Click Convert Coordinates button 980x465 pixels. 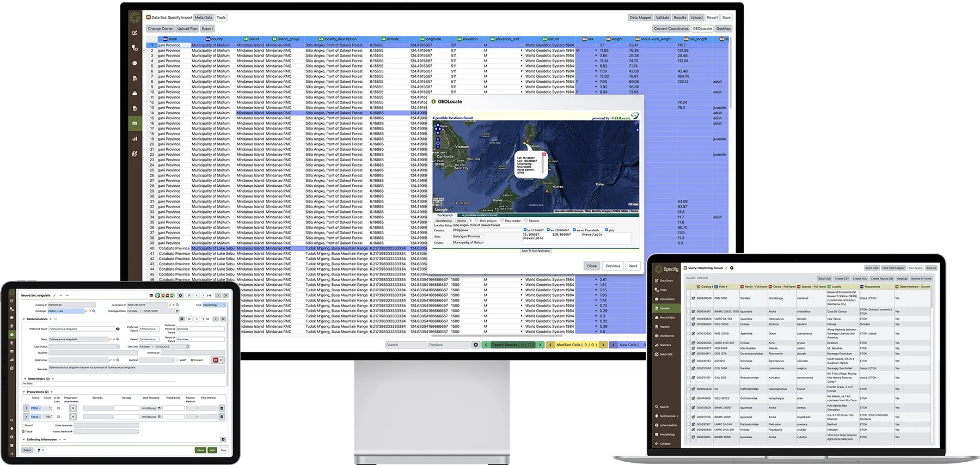pyautogui.click(x=671, y=29)
